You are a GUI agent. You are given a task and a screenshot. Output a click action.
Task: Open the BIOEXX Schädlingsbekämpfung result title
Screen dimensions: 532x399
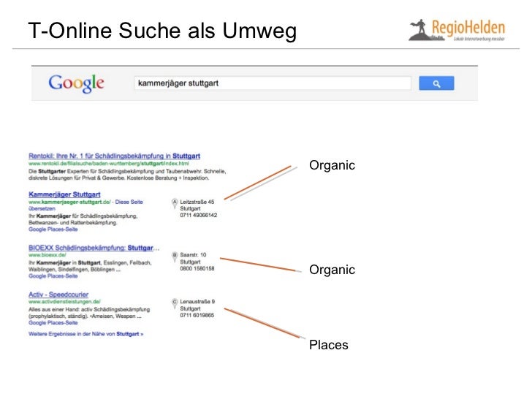click(94, 248)
